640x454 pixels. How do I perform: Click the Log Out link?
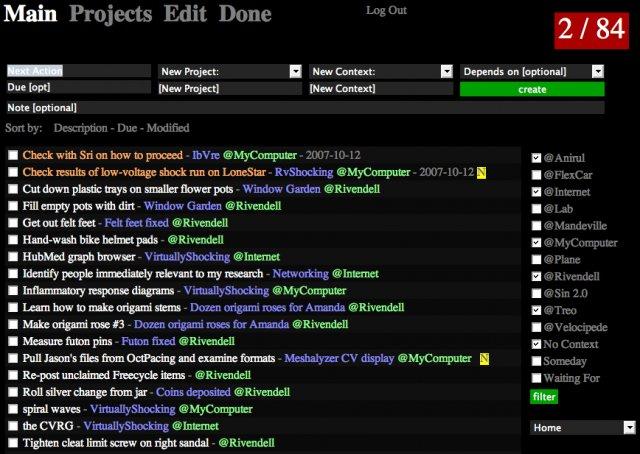(x=386, y=10)
